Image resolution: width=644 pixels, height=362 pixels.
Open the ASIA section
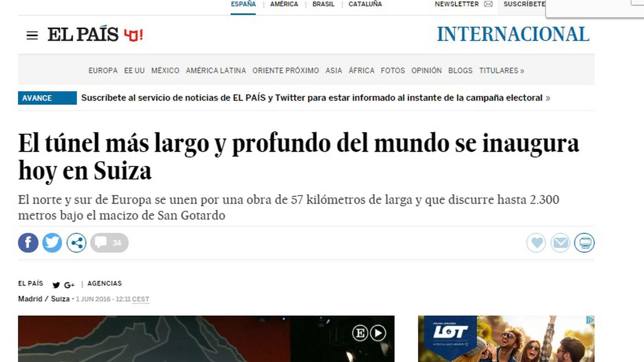coord(333,70)
